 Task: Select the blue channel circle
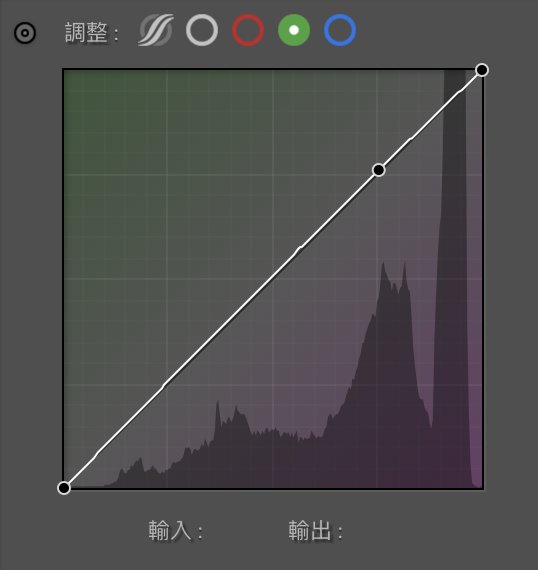[340, 30]
